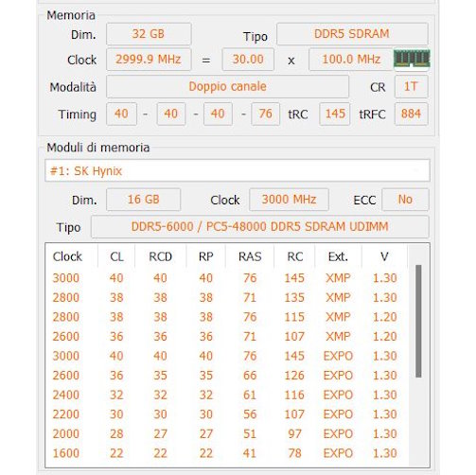Click the RAS column header
The image size is (476, 475).
click(x=250, y=256)
